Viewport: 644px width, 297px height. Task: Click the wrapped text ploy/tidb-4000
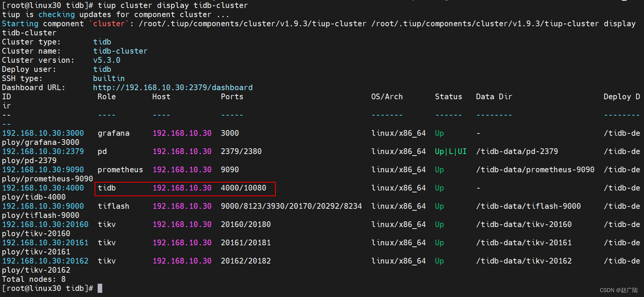34,197
